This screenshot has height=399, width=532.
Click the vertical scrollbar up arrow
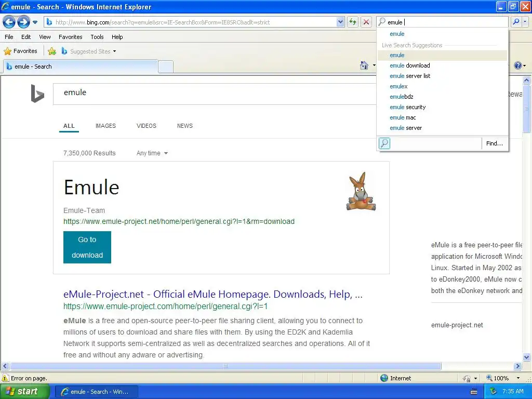pyautogui.click(x=527, y=81)
